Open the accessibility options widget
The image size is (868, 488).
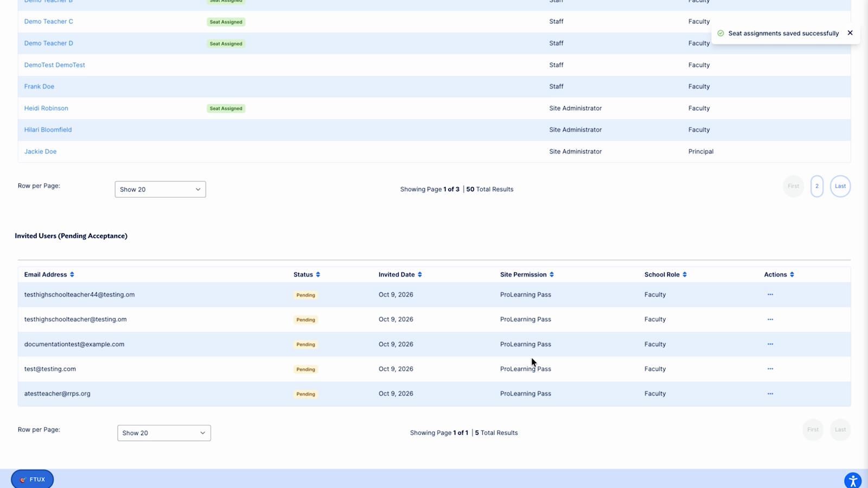click(x=853, y=480)
